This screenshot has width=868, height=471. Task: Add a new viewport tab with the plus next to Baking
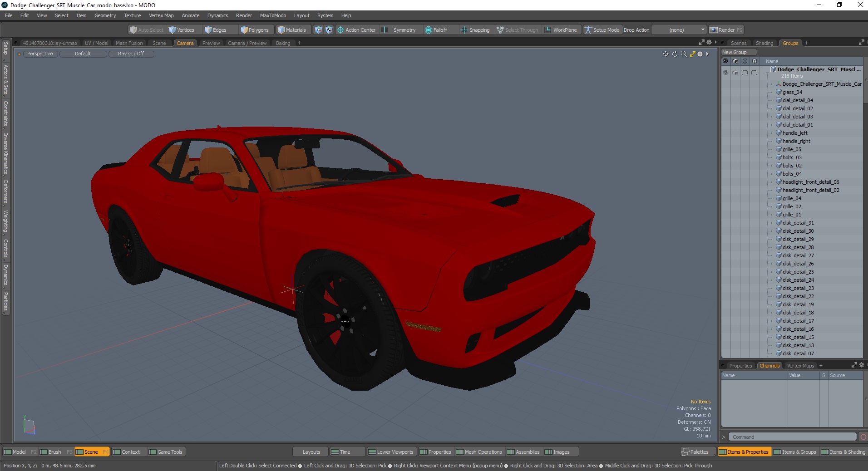(299, 43)
